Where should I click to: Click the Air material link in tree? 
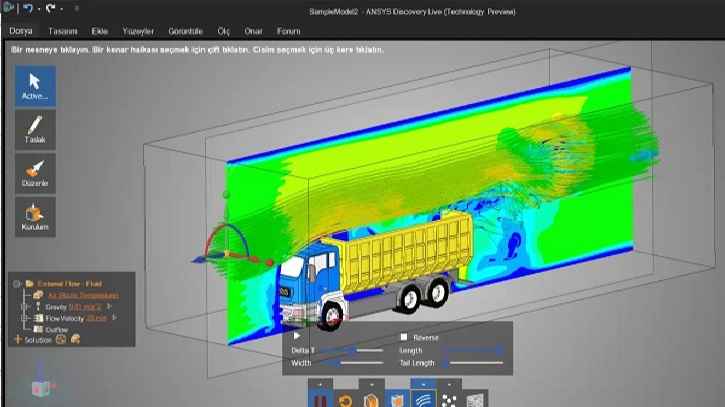pyautogui.click(x=82, y=295)
